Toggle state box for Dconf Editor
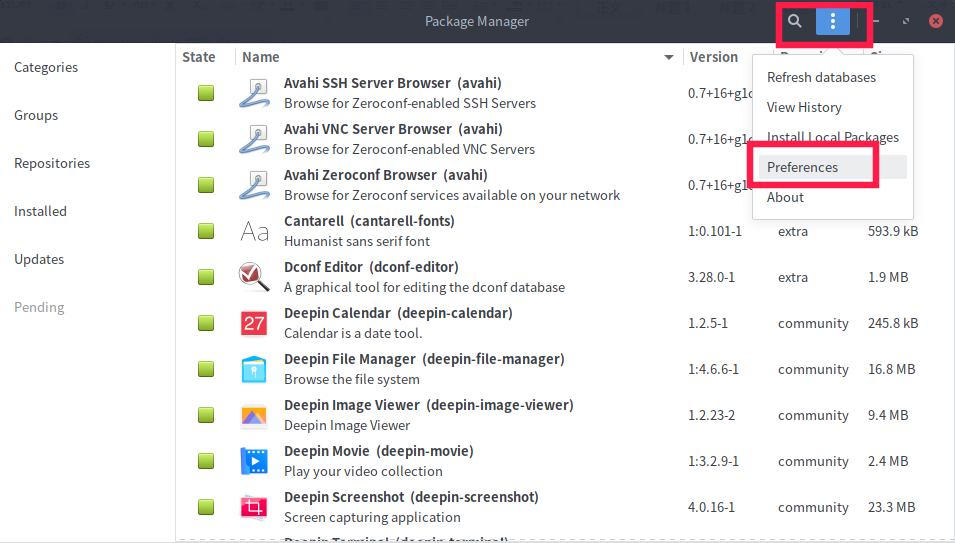 click(x=206, y=277)
